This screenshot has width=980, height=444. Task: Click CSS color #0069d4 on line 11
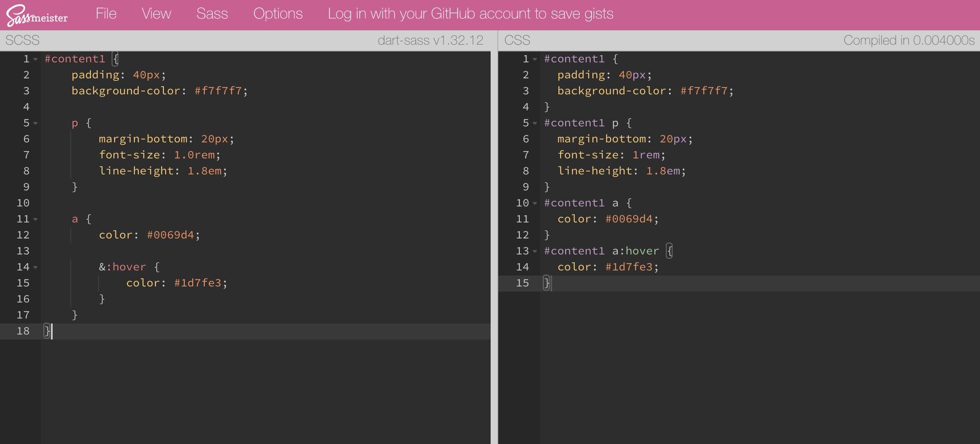point(629,219)
